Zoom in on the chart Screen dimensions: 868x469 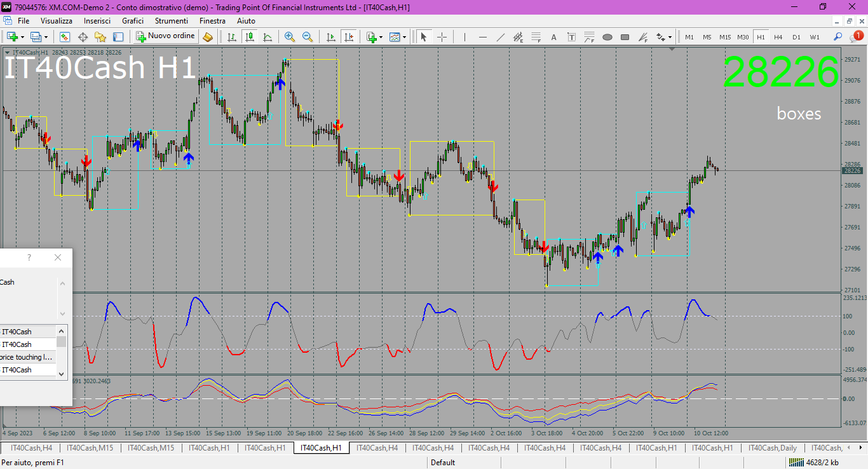[290, 37]
